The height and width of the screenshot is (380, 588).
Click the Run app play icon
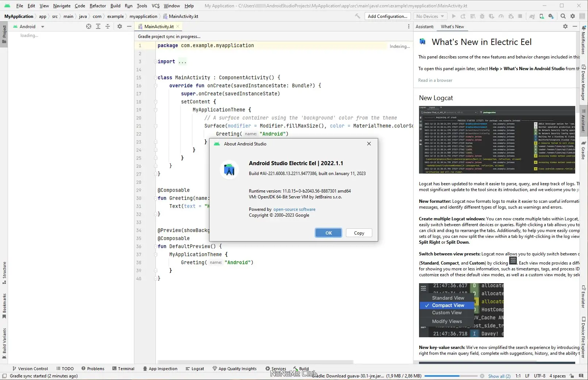pos(454,16)
